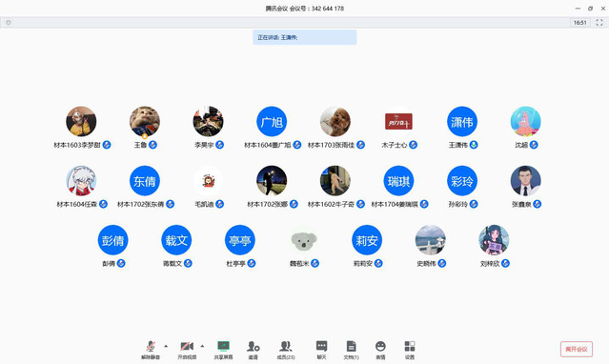The width and height of the screenshot is (609, 364).
Task: Open the settings grid icon
Action: pos(410,350)
